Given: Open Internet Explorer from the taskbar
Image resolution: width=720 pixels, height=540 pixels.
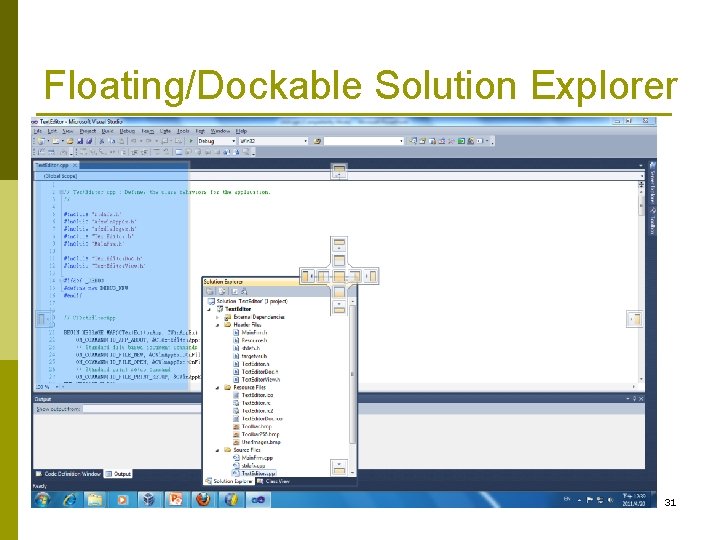Looking at the screenshot, I should (x=70, y=499).
